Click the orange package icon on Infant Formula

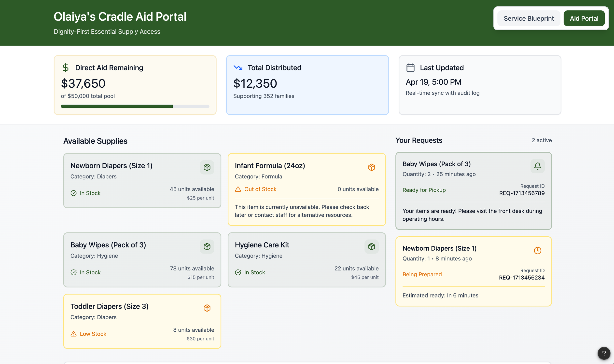(x=371, y=167)
